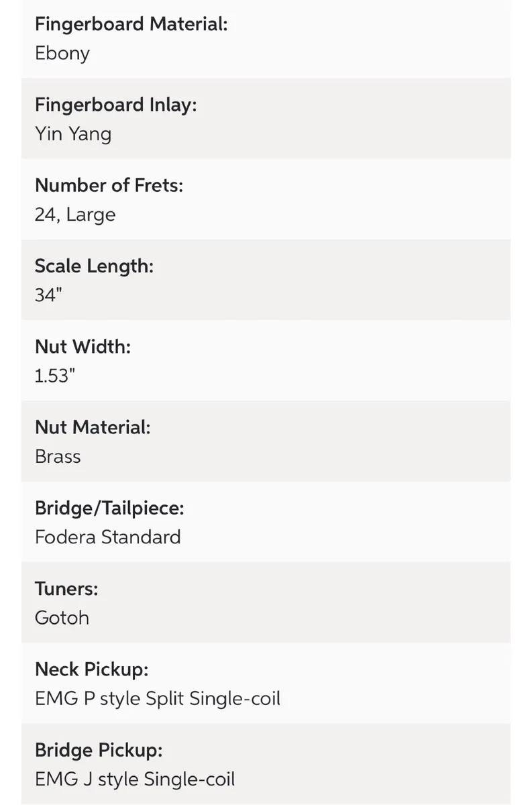Select the Bridge Pickup label

coord(99,750)
